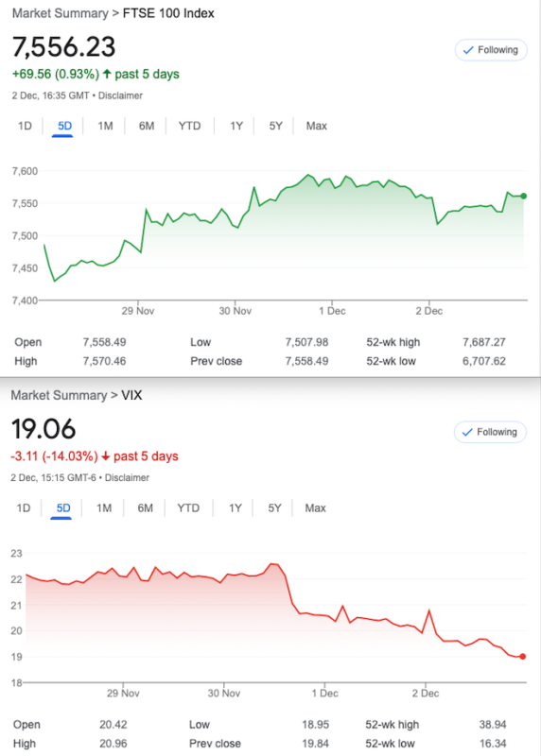Select 5Y tab in VIX chart
541x756 pixels.
point(274,508)
